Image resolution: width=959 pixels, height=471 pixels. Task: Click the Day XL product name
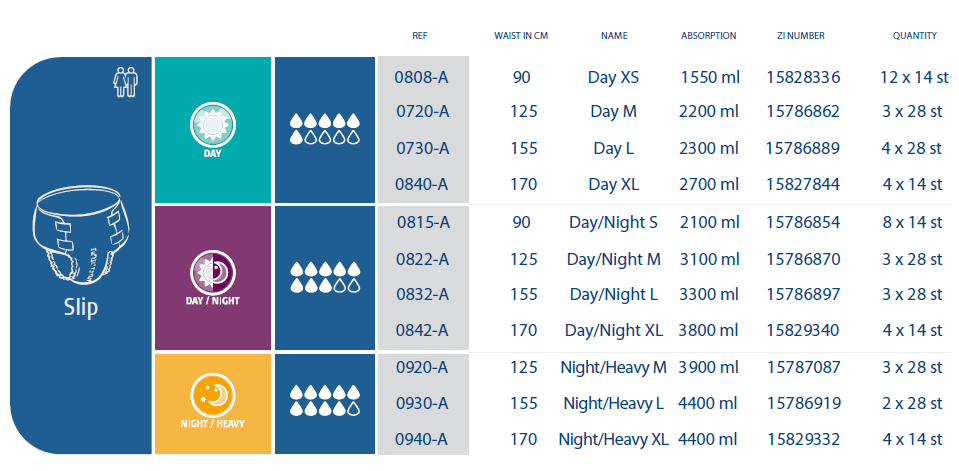pyautogui.click(x=613, y=184)
